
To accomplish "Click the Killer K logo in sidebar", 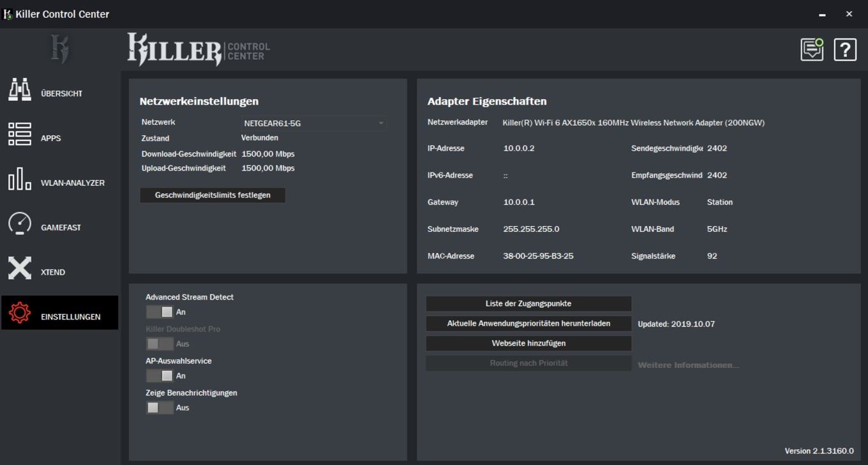I will point(59,49).
